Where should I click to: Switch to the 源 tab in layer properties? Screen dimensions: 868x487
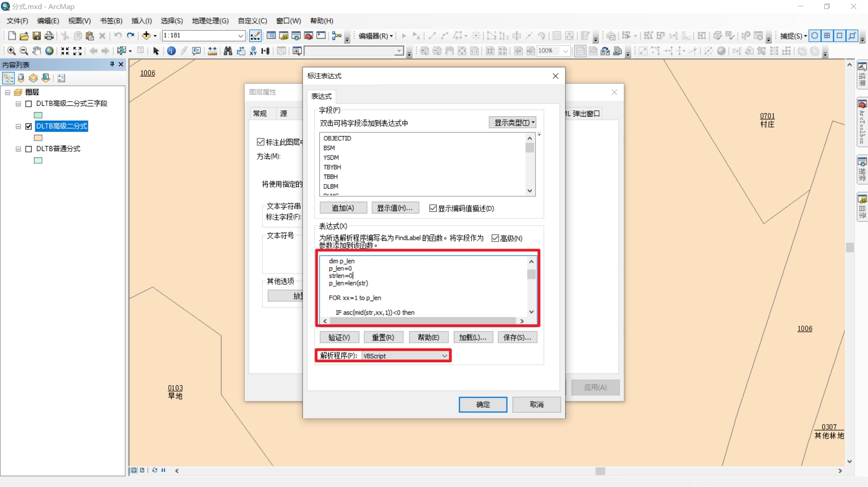pyautogui.click(x=283, y=113)
